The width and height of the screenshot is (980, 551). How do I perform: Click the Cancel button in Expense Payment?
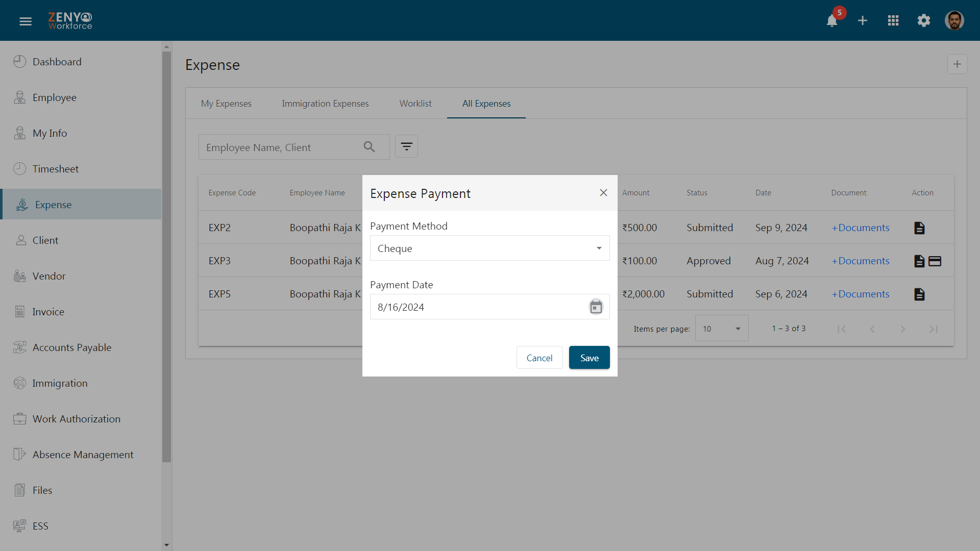[539, 357]
